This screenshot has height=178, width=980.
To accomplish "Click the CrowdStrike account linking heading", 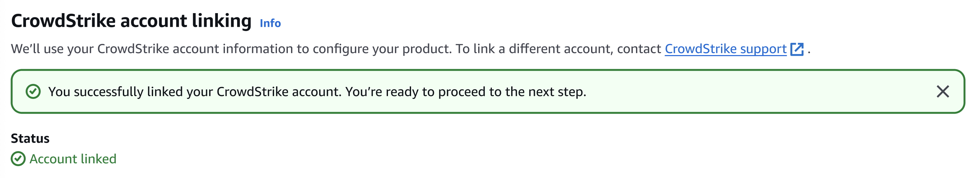I will coord(131,21).
